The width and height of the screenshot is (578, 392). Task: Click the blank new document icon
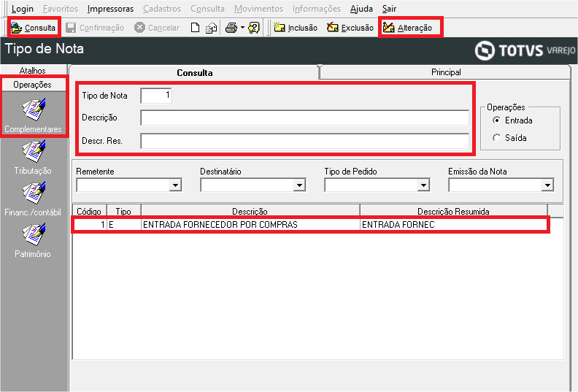click(x=196, y=28)
